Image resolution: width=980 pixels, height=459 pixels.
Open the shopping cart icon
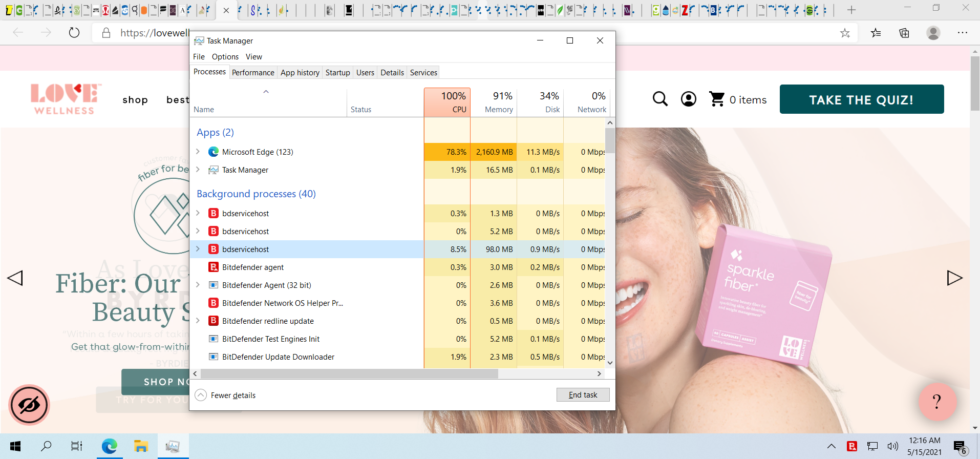717,99
